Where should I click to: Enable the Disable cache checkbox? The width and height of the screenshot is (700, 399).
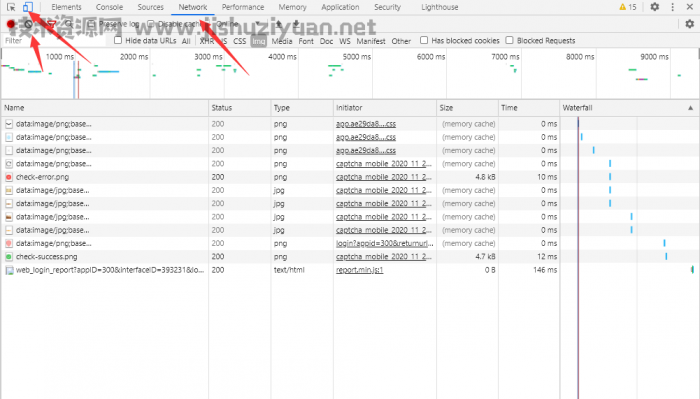150,24
